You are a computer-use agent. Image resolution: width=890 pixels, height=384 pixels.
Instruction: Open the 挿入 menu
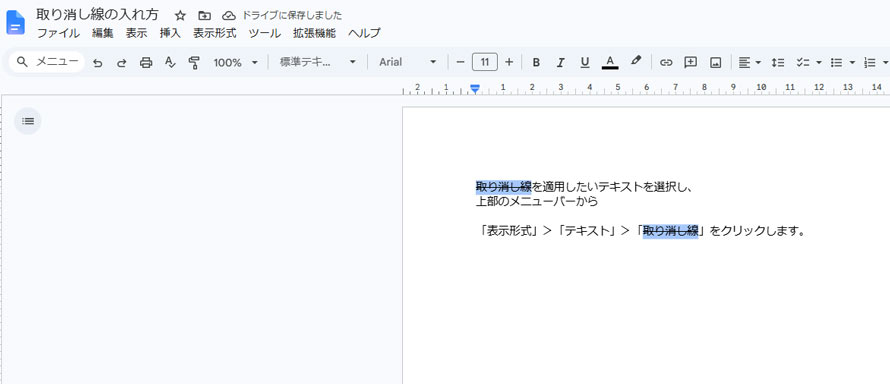pyautogui.click(x=170, y=33)
